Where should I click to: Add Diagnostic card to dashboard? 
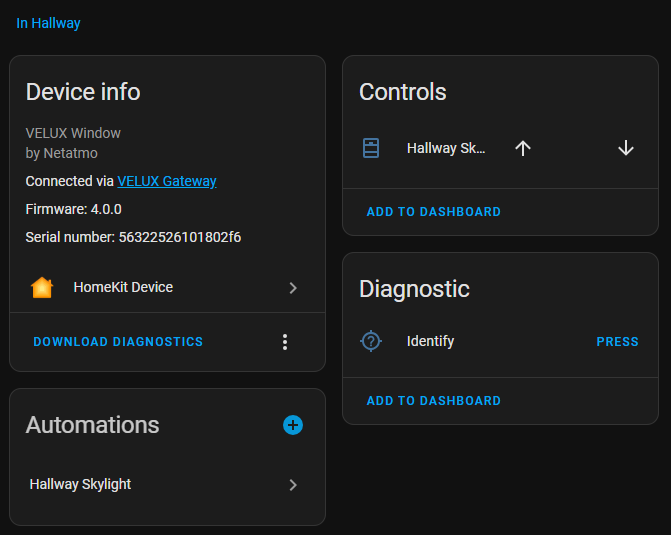click(434, 401)
